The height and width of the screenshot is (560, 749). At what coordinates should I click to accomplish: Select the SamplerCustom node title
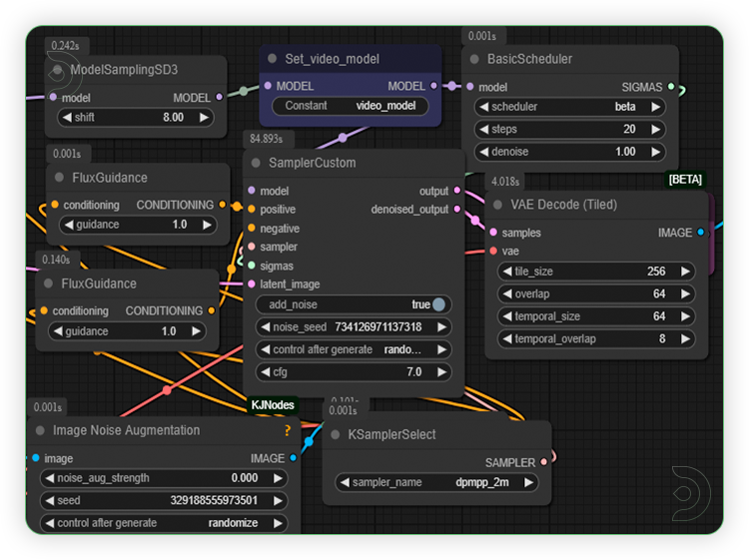click(x=313, y=163)
